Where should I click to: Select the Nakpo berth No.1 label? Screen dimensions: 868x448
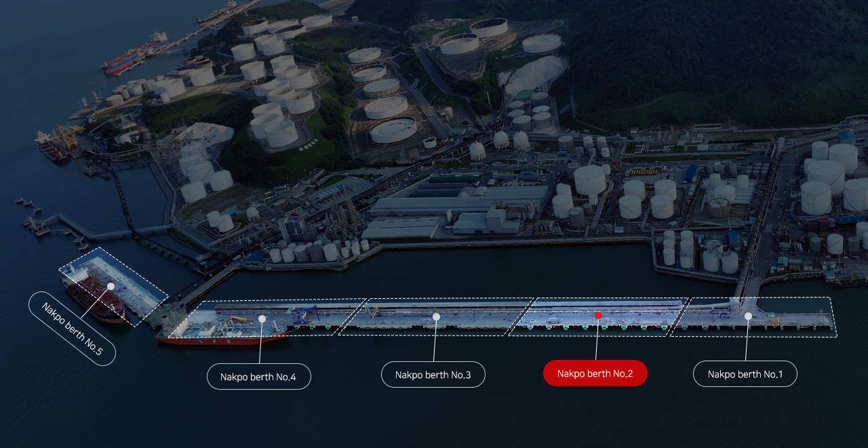pyautogui.click(x=745, y=374)
